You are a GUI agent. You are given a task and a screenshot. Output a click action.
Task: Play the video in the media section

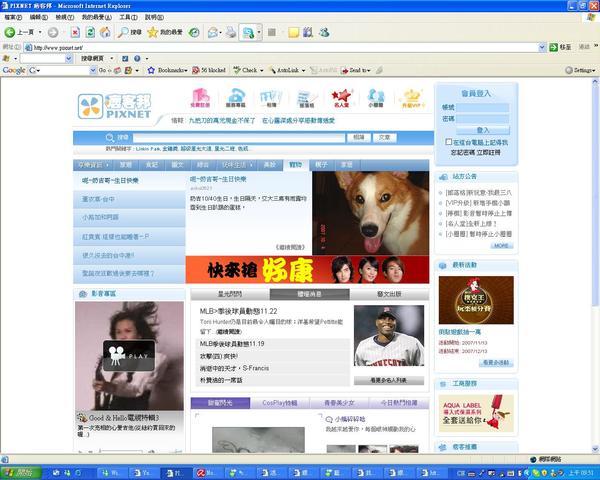pos(129,356)
